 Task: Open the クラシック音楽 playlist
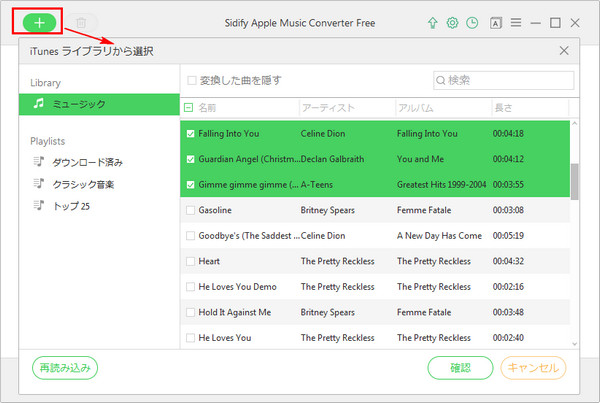click(x=87, y=184)
